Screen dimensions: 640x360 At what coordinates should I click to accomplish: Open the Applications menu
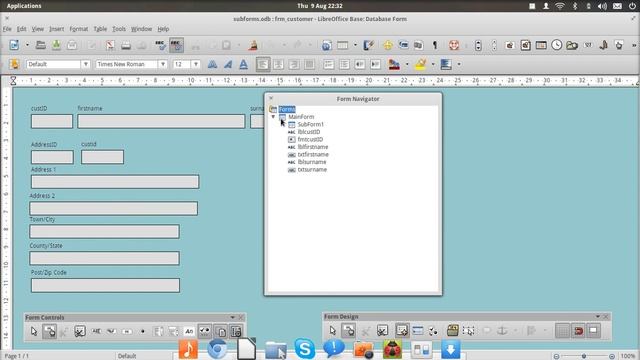(24, 6)
